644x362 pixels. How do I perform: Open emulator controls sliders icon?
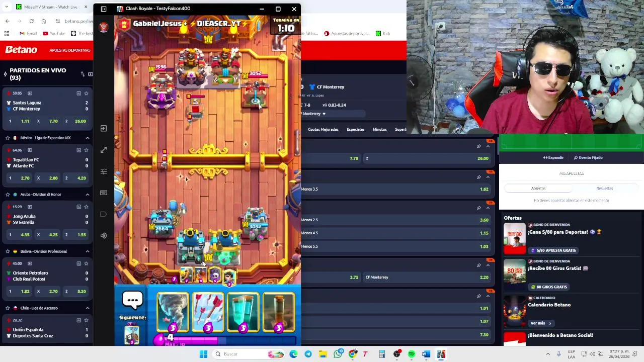click(x=104, y=171)
